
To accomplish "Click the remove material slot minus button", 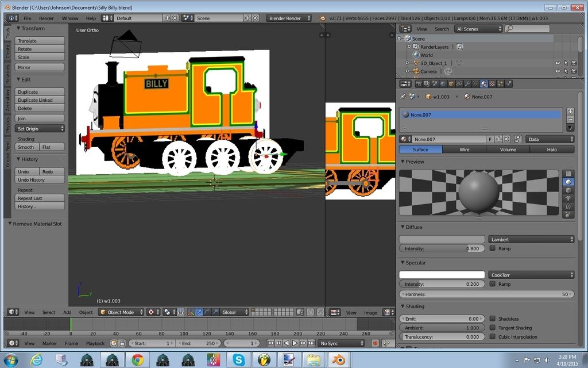I will point(570,119).
